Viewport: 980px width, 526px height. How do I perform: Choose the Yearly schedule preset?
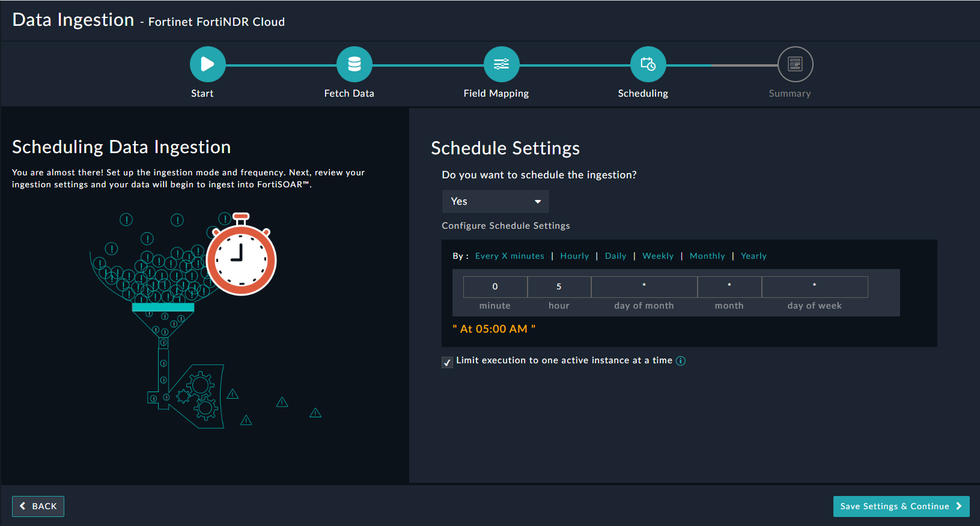tap(753, 256)
